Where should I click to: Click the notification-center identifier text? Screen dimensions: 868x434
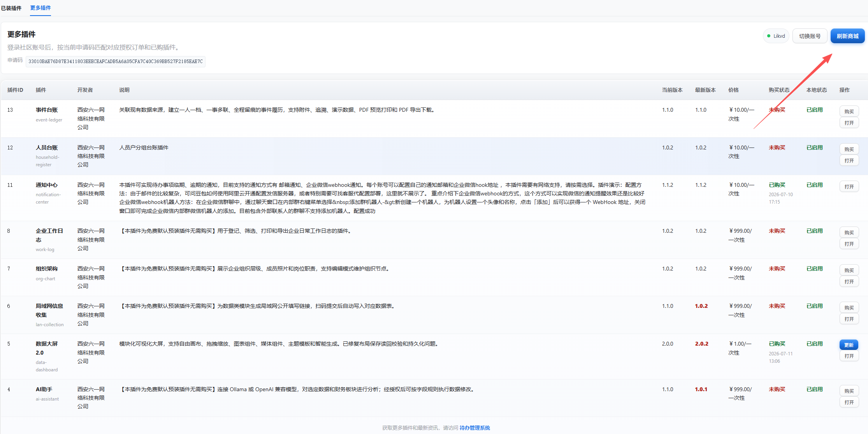[x=48, y=198]
